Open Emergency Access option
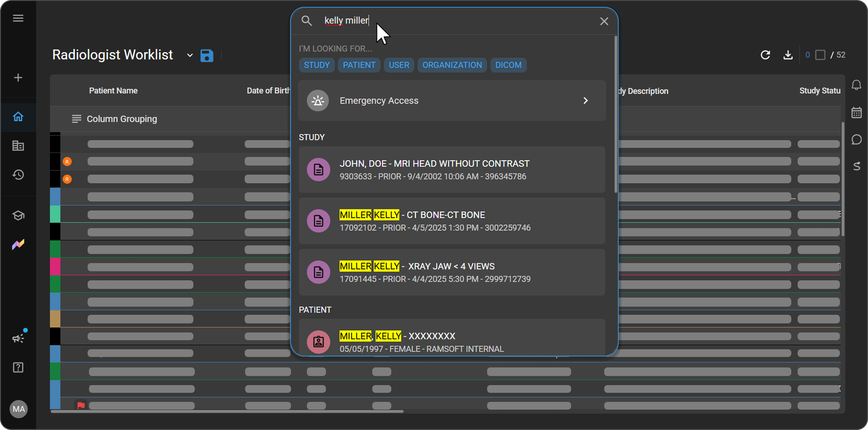 pyautogui.click(x=452, y=101)
